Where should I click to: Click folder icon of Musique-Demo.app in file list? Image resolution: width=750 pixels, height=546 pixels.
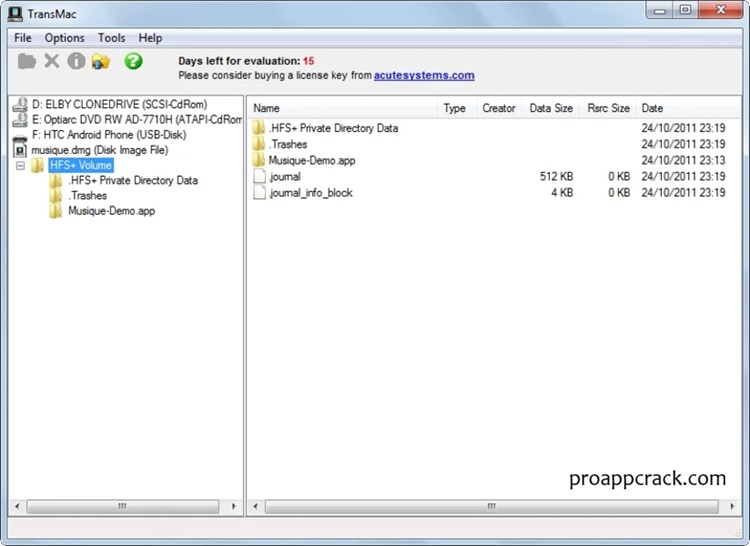tap(259, 160)
